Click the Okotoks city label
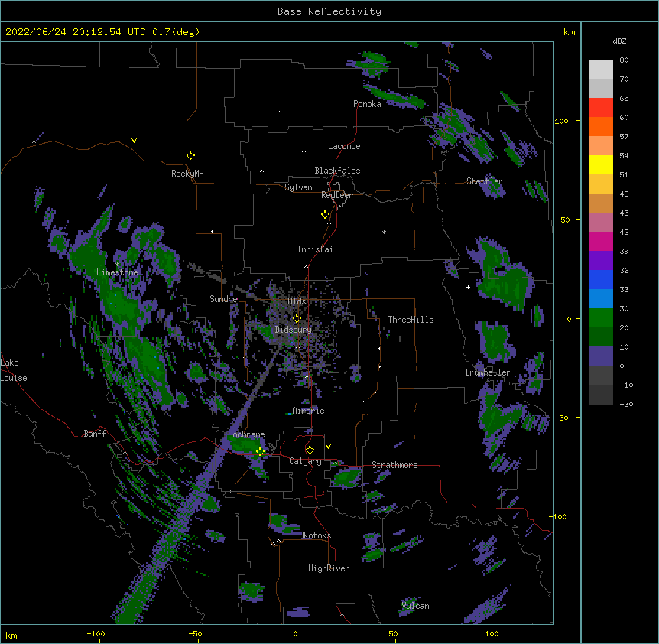659x644 pixels. point(315,535)
